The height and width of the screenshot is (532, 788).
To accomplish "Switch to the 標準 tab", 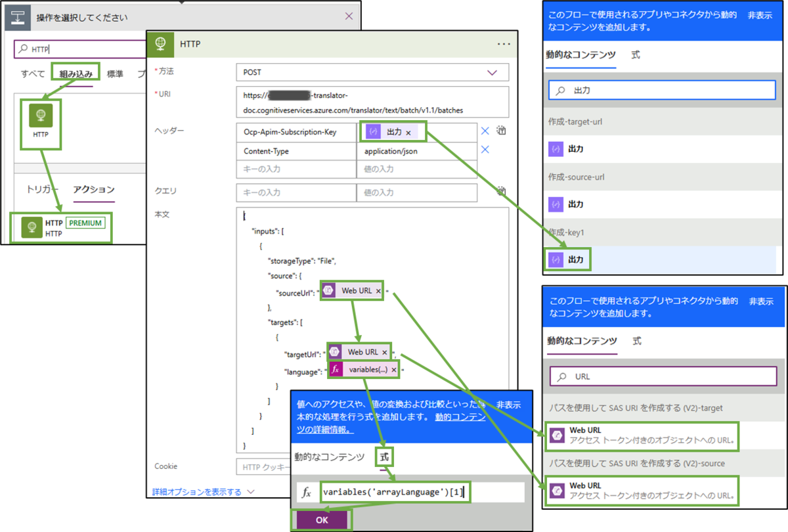I will [115, 74].
